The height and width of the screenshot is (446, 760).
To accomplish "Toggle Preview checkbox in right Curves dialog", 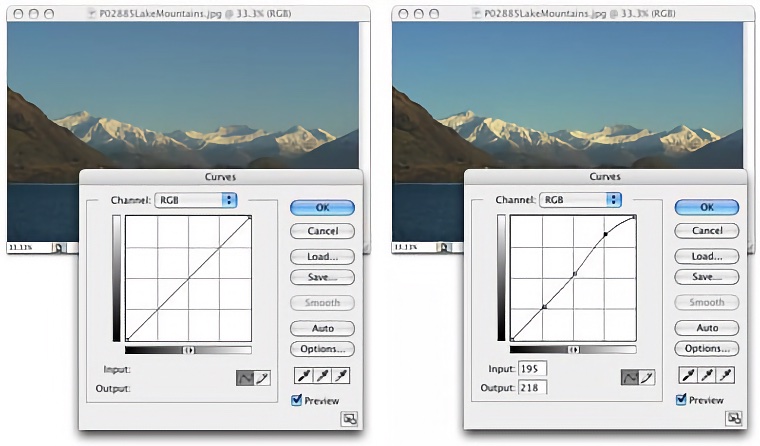I will point(682,400).
